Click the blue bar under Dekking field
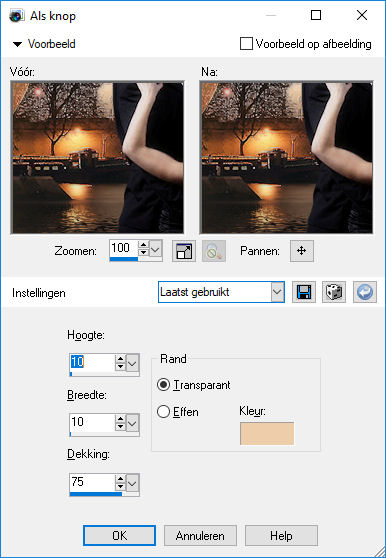Screen dimensions: 386x558 96,494
